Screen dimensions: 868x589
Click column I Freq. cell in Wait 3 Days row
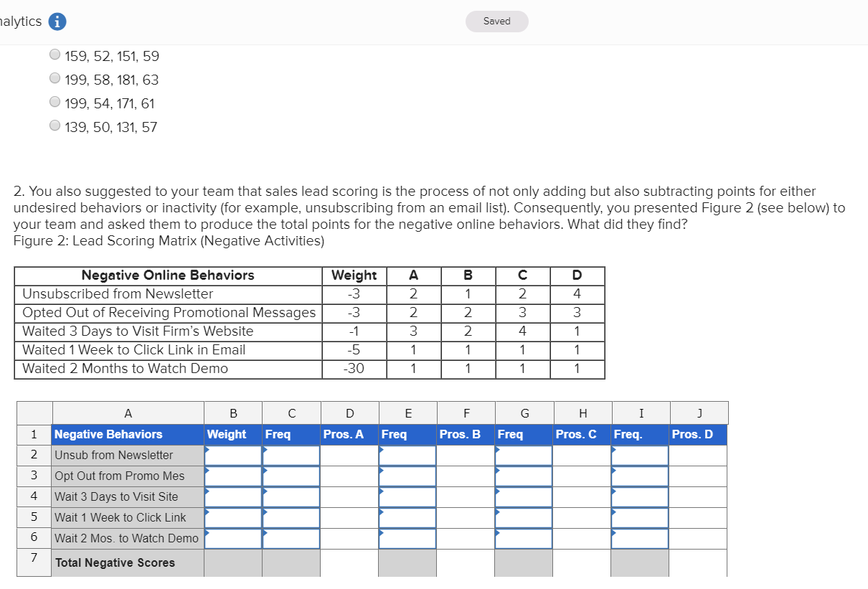click(640, 497)
